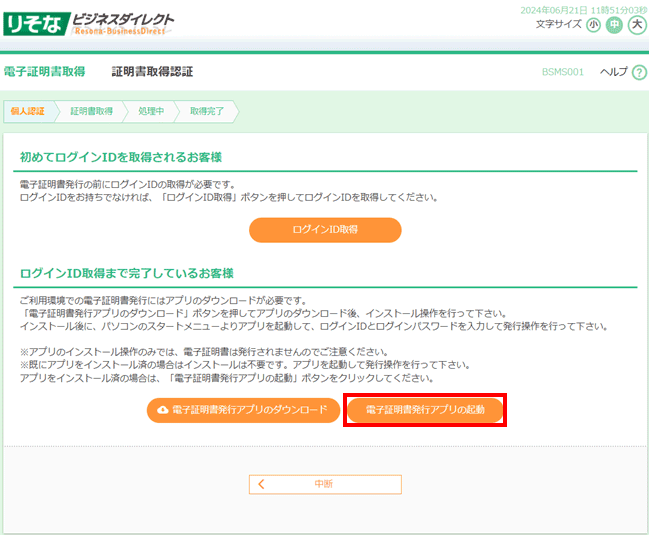Screen dimensions: 649x535
Task: Click the ログインID取得 button
Action: (x=325, y=230)
